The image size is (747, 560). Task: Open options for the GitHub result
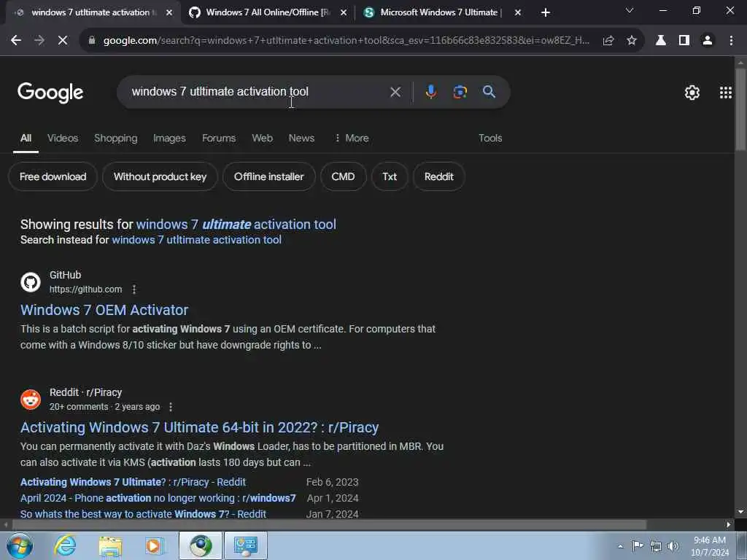pos(134,289)
